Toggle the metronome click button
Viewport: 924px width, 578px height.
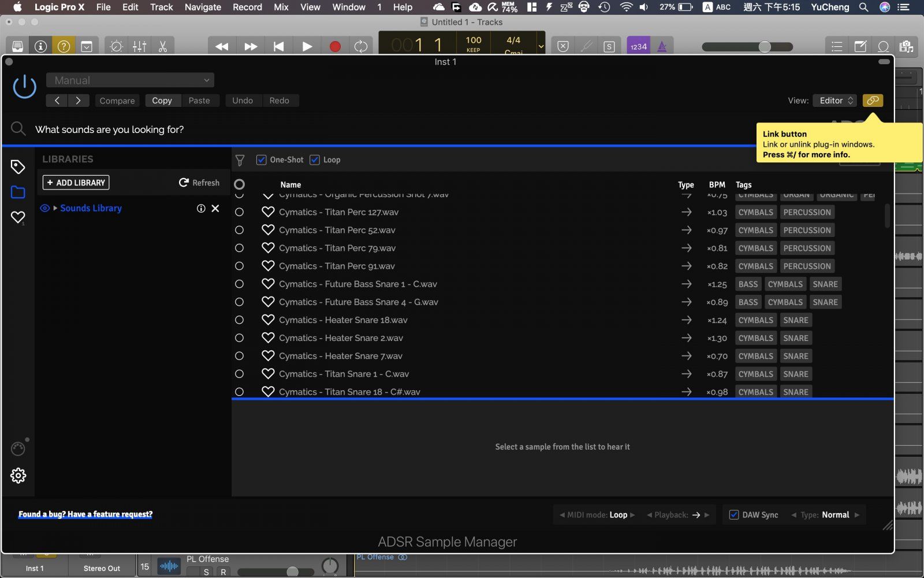662,46
